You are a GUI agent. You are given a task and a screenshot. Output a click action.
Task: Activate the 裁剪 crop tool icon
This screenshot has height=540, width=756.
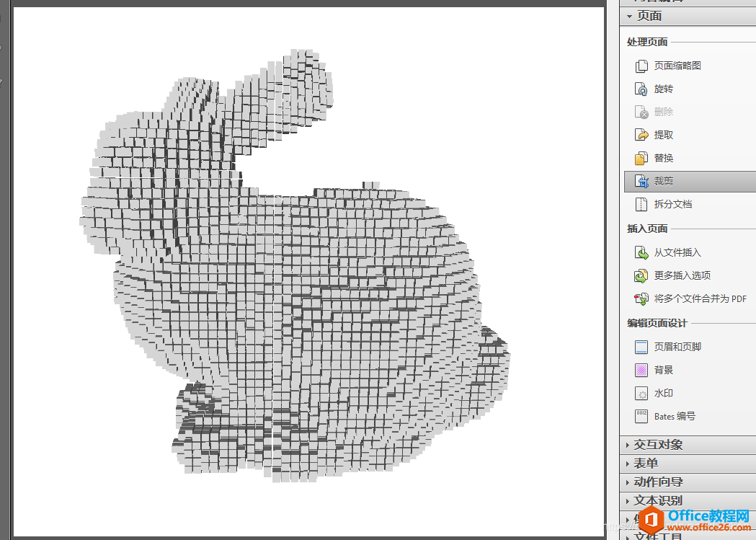point(641,181)
